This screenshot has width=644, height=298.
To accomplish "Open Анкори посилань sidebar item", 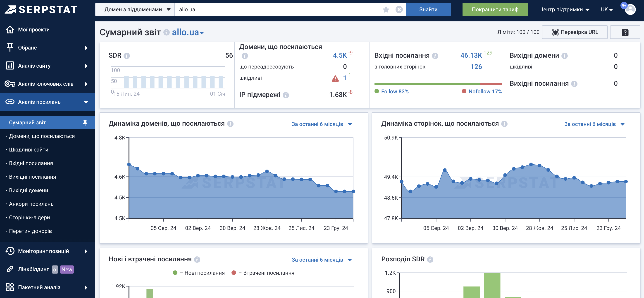I will click(31, 204).
